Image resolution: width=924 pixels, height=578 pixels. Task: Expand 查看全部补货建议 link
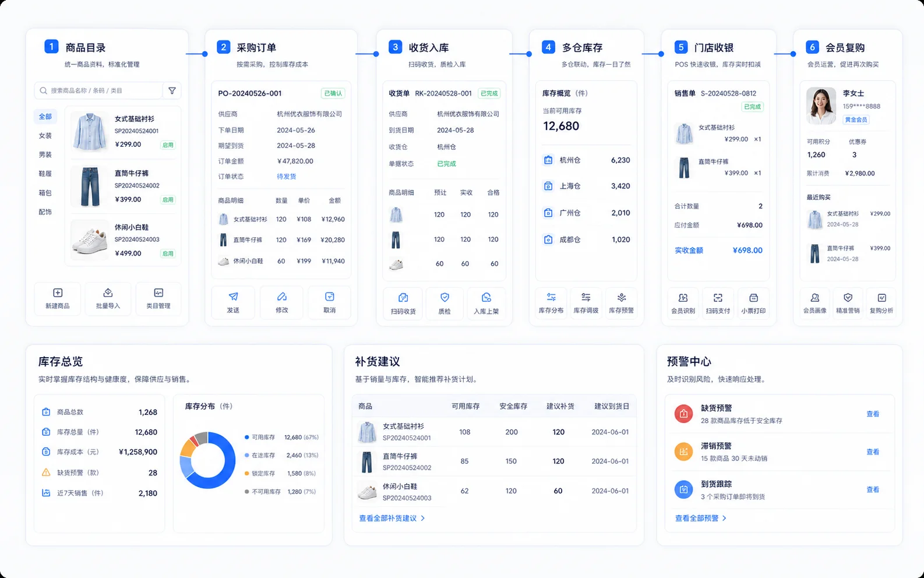click(x=392, y=518)
